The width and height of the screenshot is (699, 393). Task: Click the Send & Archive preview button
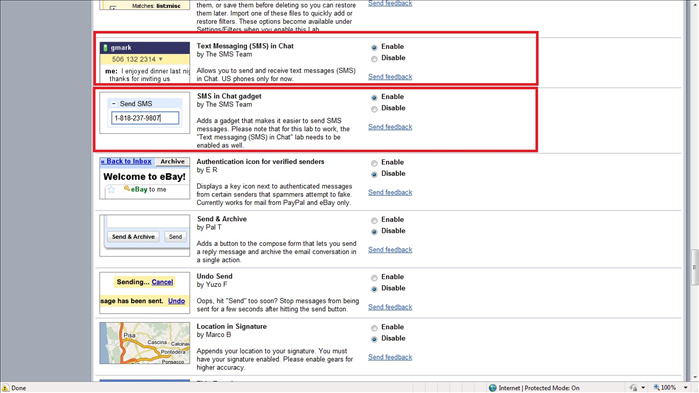pos(133,237)
